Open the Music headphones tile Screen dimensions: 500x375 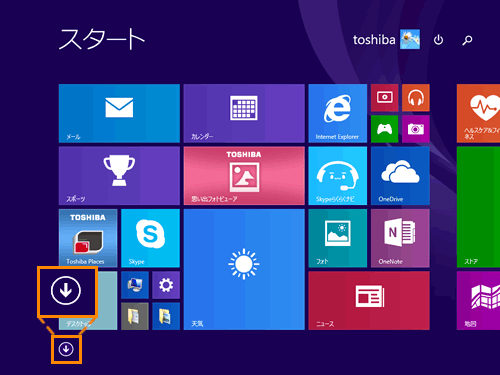[416, 98]
